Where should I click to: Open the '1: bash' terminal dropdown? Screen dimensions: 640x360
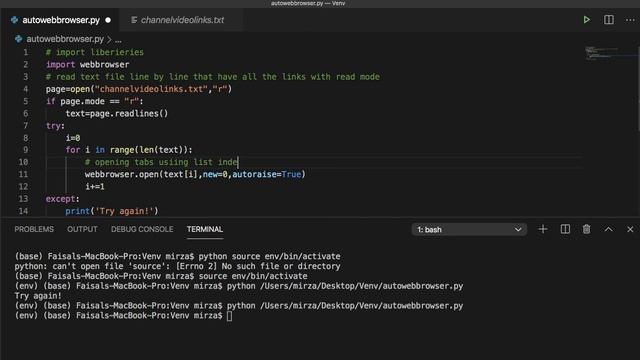click(x=469, y=229)
